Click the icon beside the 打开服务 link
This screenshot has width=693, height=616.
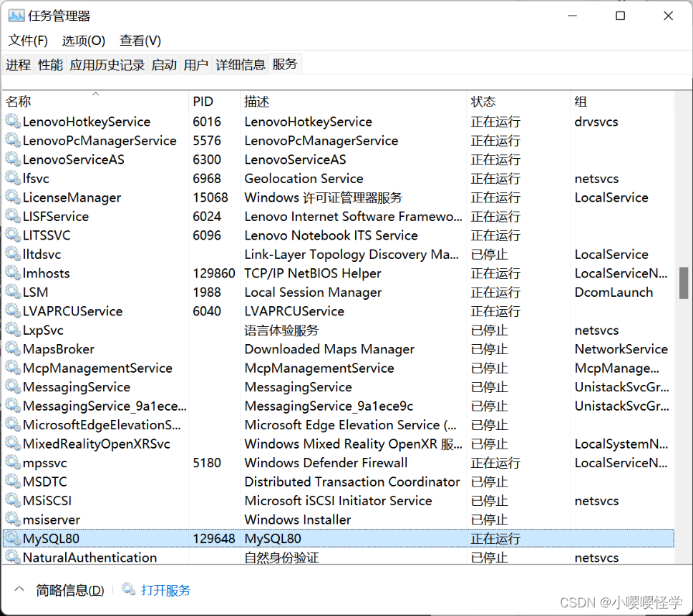(x=129, y=590)
